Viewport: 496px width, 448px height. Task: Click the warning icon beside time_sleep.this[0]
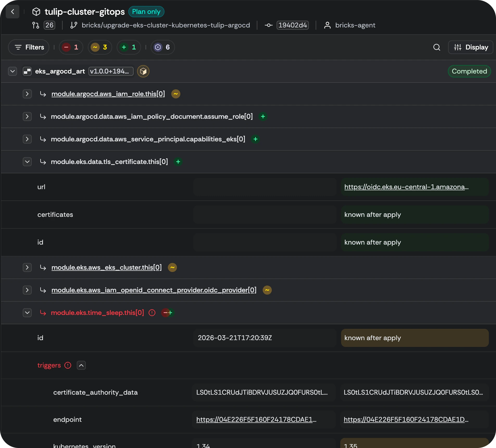click(x=152, y=313)
